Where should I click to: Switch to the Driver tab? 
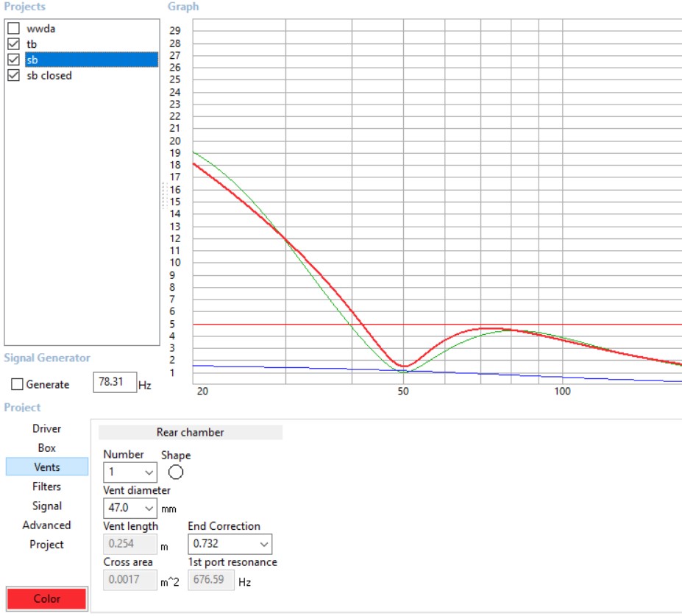[x=47, y=428]
